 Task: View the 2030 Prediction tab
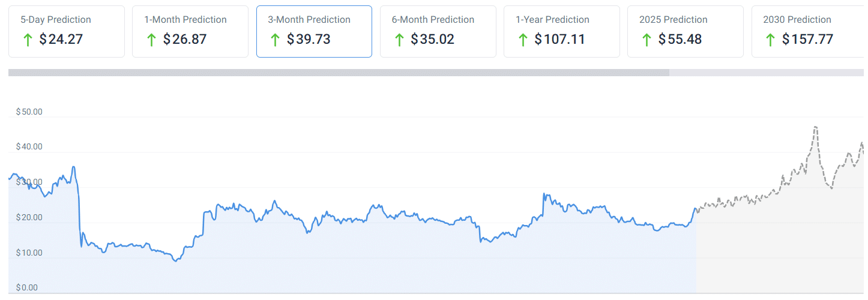click(807, 31)
